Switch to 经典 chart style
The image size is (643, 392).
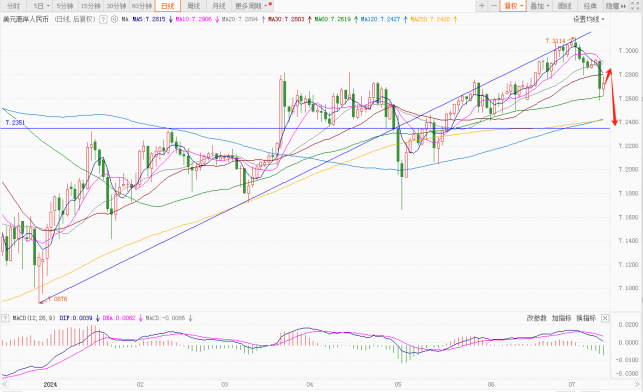[x=590, y=6]
